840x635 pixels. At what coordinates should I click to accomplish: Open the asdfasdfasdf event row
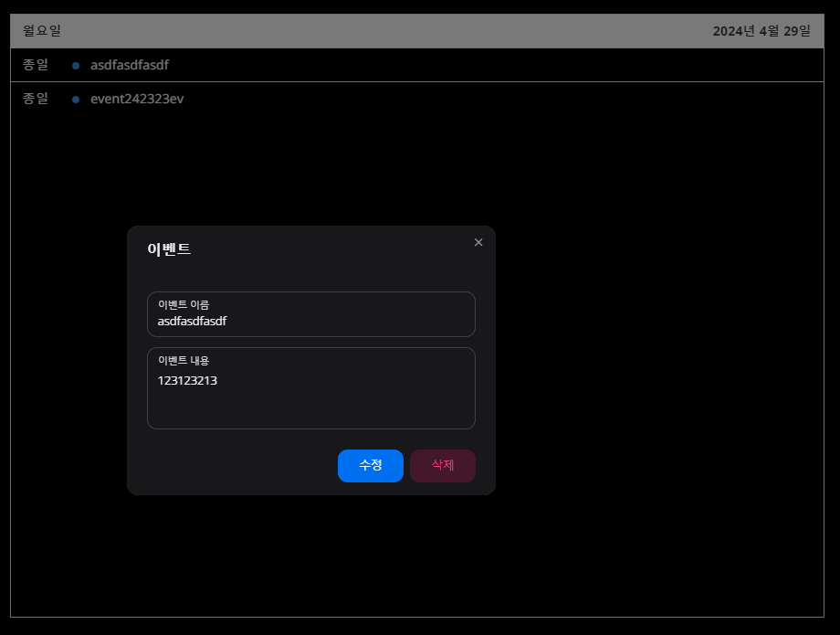(416, 65)
